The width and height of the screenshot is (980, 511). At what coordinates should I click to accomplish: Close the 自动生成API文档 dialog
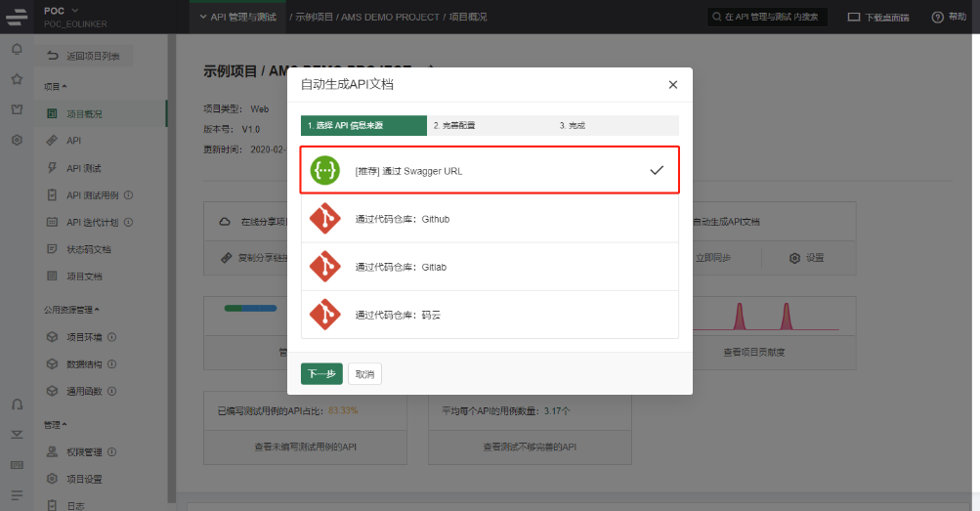(x=672, y=84)
